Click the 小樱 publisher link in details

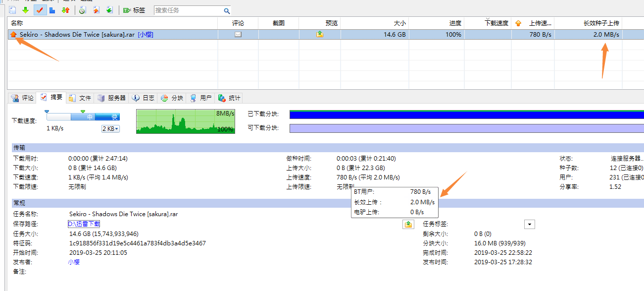coord(74,262)
